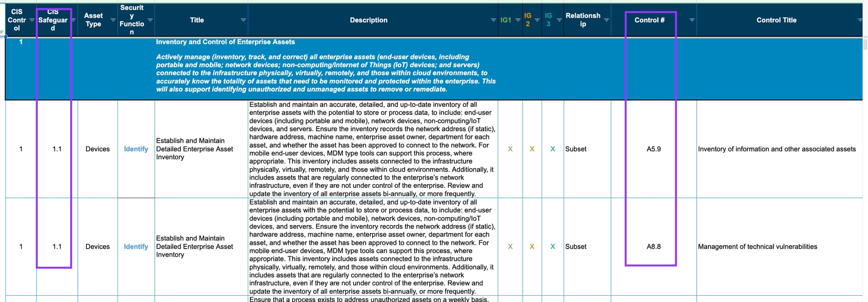Viewport: 868px width, 302px height.
Task: Click Identify link in the first data row
Action: point(136,149)
